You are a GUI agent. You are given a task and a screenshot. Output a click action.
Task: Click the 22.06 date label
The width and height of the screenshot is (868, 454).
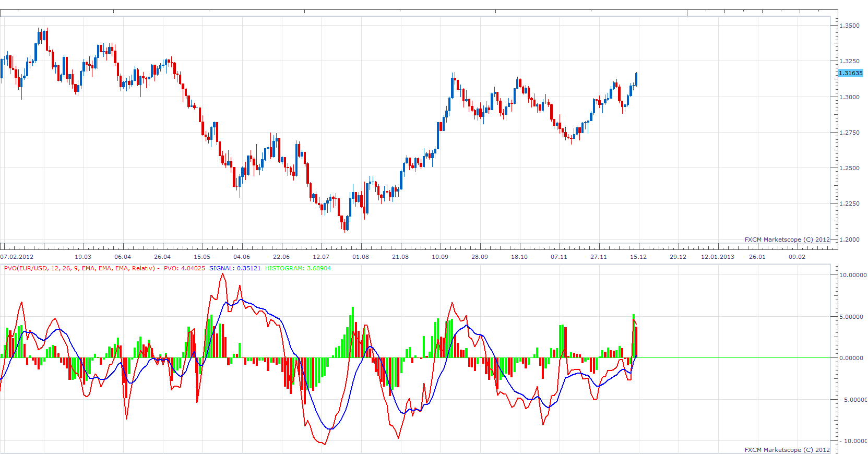tap(281, 257)
